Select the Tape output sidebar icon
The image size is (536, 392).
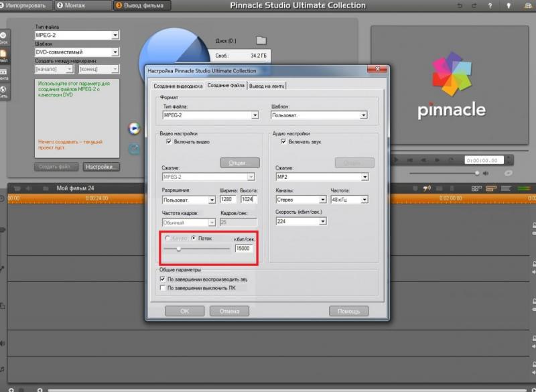(3, 73)
